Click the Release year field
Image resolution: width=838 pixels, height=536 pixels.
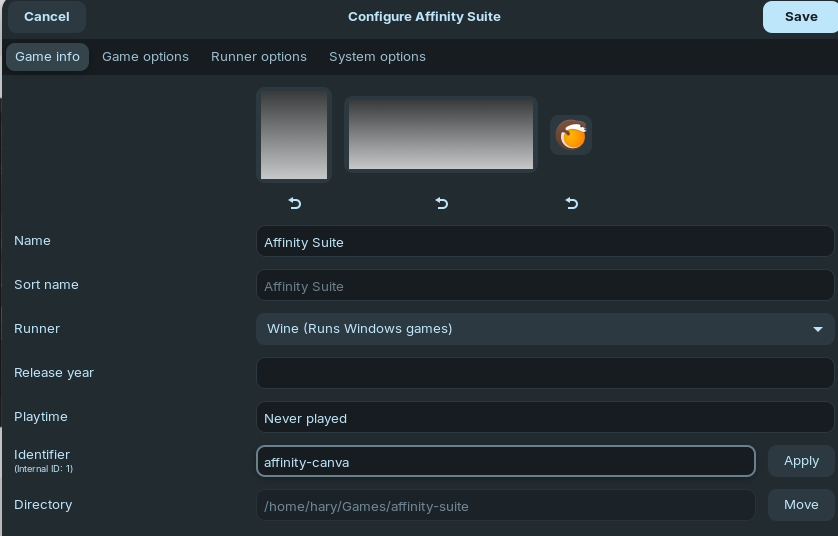pyautogui.click(x=545, y=373)
